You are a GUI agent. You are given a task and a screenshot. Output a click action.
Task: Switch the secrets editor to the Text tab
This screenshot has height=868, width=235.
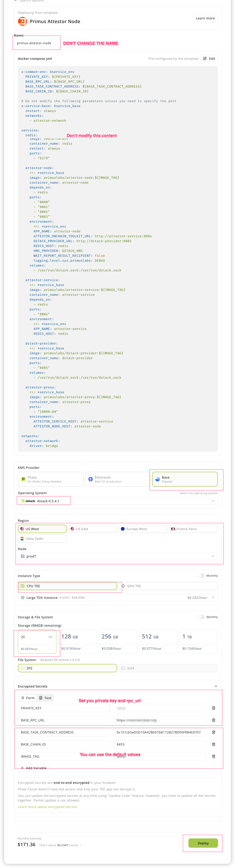coord(45,698)
